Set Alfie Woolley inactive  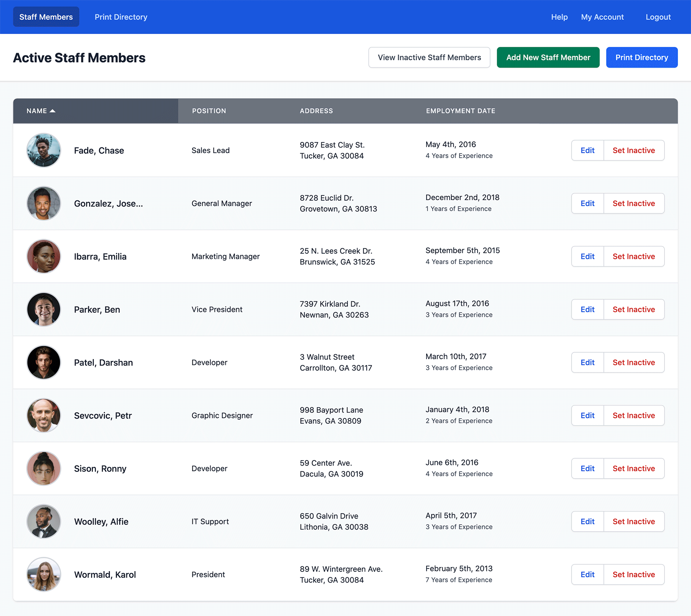[x=634, y=522]
